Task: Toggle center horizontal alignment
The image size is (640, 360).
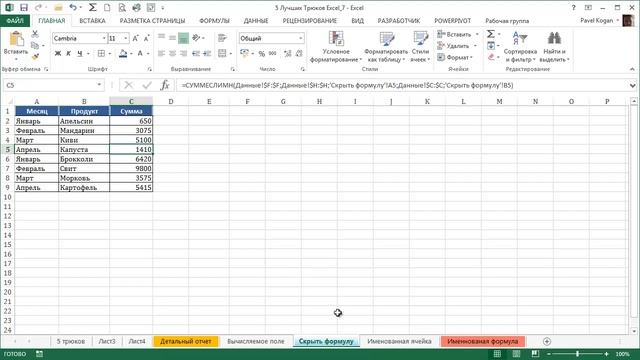Action: click(x=172, y=53)
